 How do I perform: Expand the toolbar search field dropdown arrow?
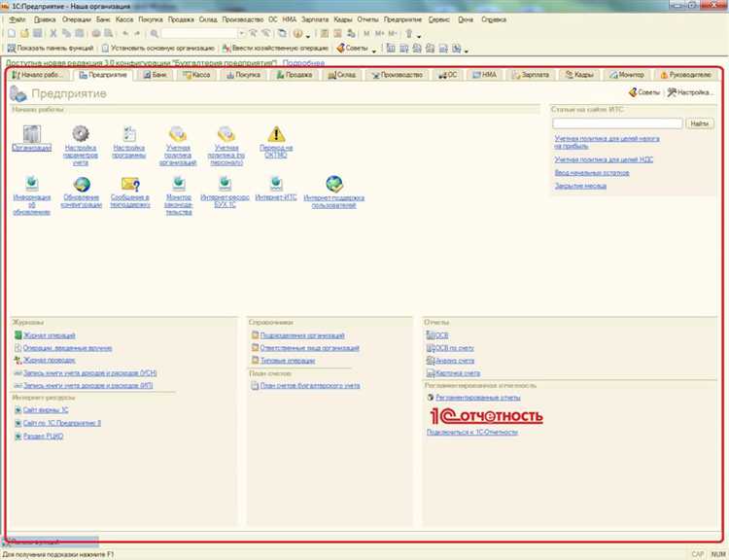tap(241, 33)
